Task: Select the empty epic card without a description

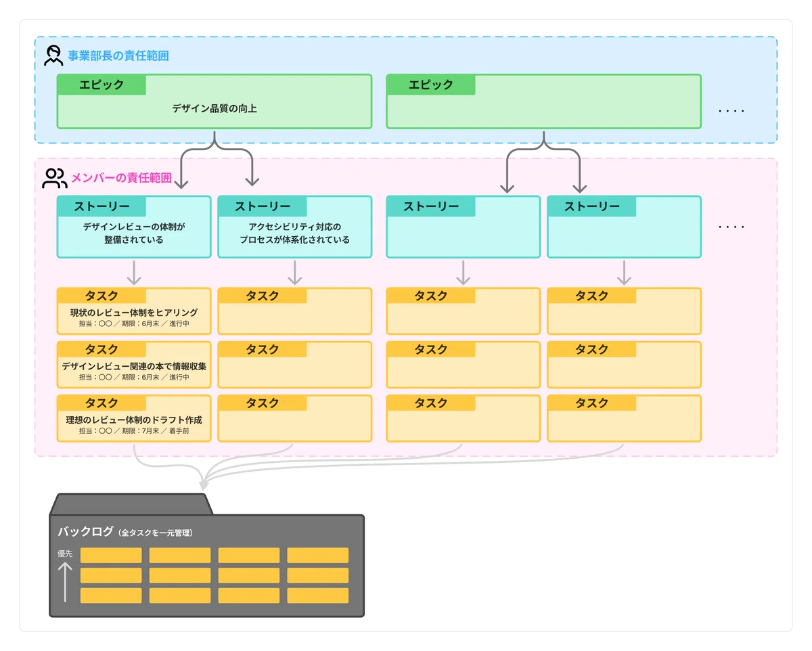Action: (544, 102)
